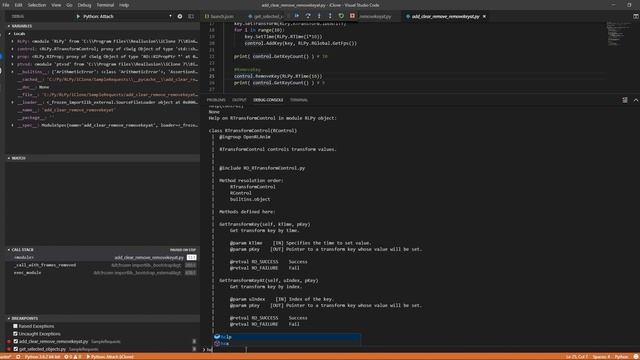The height and width of the screenshot is (360, 640).
Task: Click the Spaces indentation setting in status bar
Action: [x=601, y=357]
